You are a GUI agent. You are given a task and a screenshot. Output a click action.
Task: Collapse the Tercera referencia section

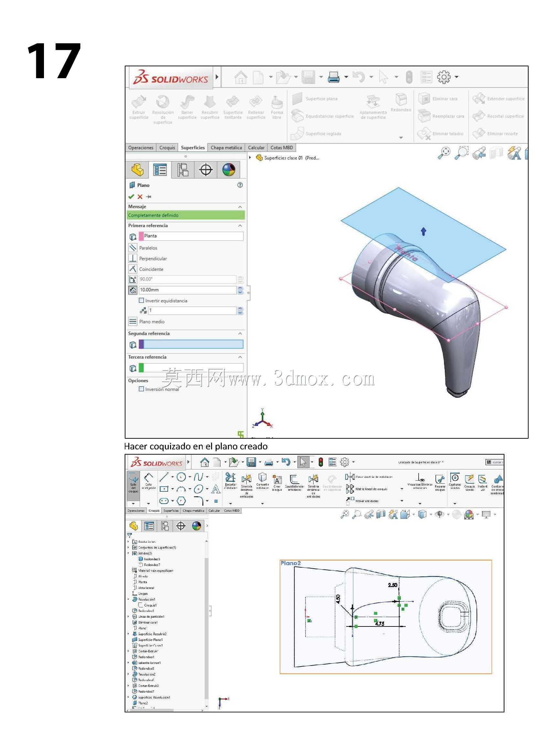[x=240, y=357]
